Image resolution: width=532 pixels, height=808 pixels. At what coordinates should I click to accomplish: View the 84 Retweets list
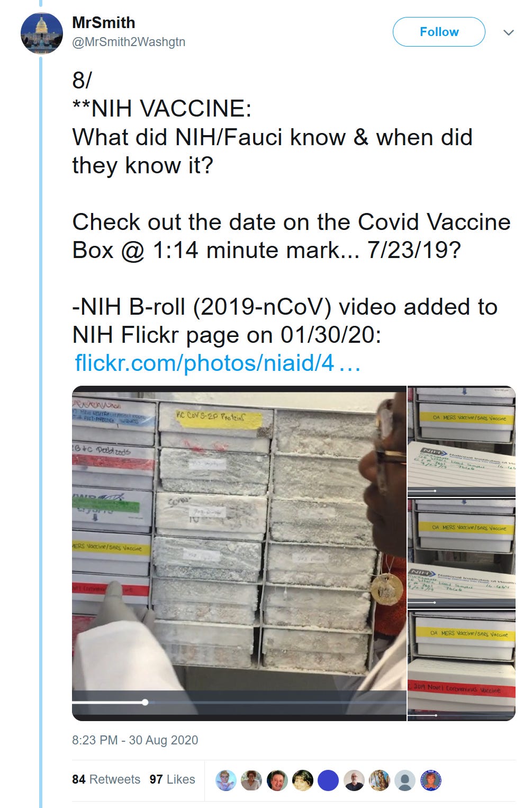[x=106, y=779]
